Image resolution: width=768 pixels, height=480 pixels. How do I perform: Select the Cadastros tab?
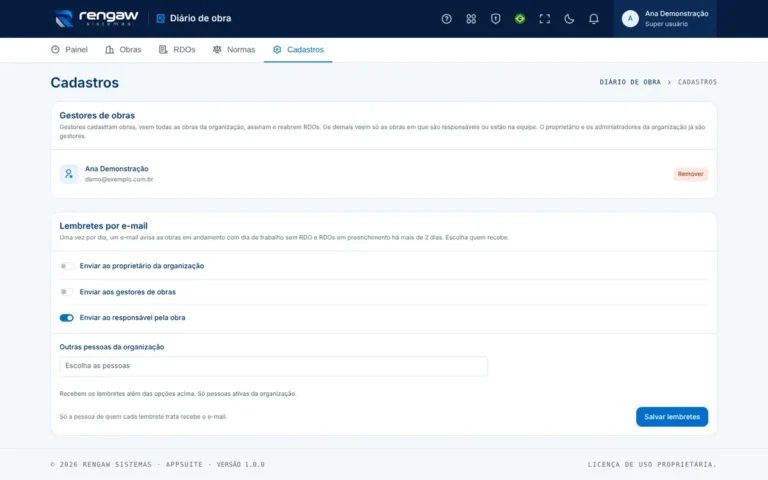tap(298, 49)
